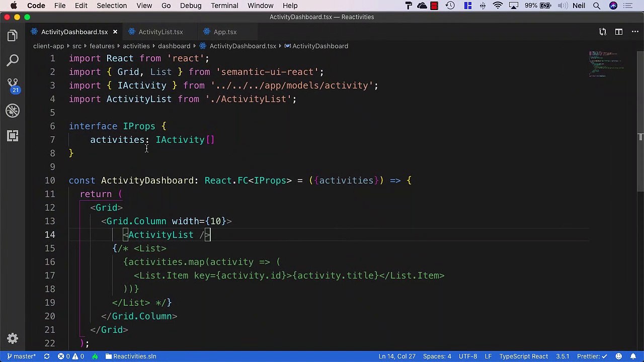Open Source Control view with 21 changes
Image resolution: width=644 pixels, height=362 pixels.
(x=13, y=85)
